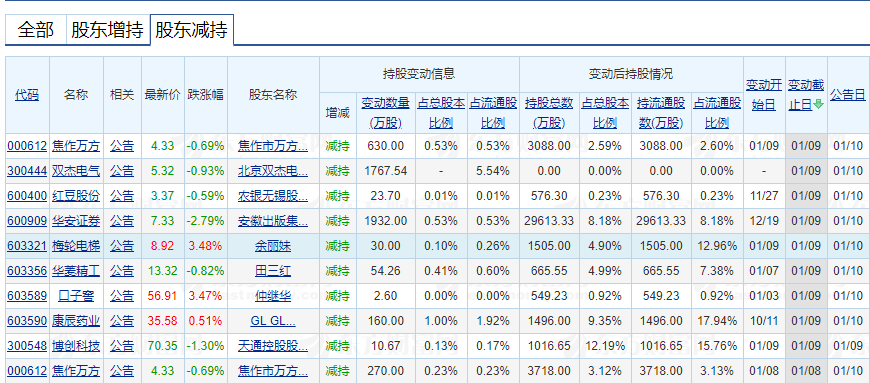Open stock code 600909

pyautogui.click(x=27, y=221)
